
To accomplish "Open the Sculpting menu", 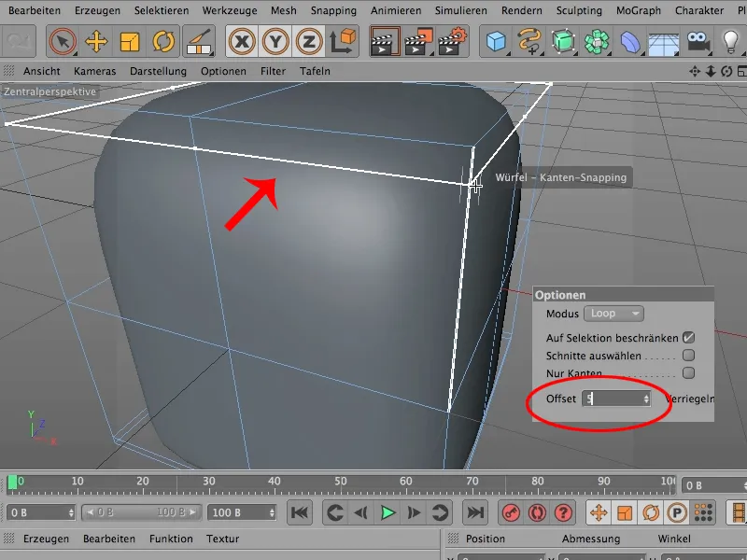I will (579, 10).
